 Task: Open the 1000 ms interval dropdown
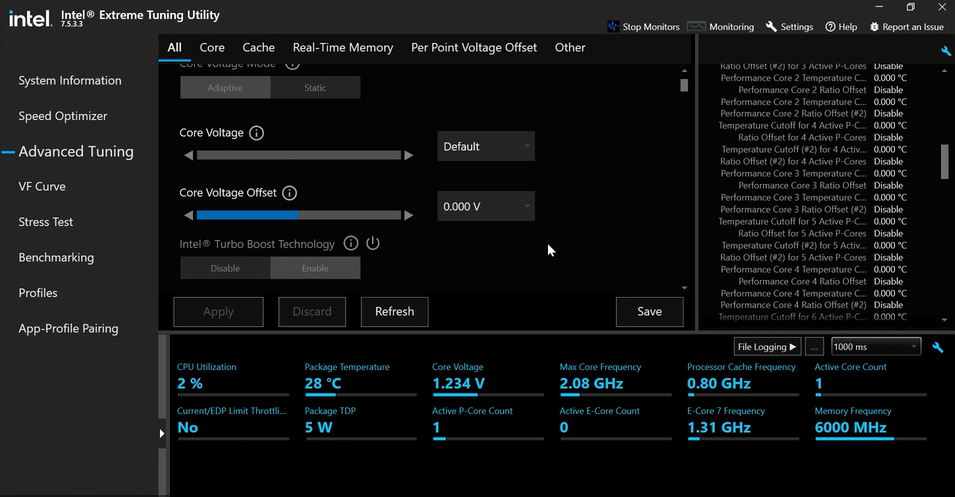[x=876, y=347]
